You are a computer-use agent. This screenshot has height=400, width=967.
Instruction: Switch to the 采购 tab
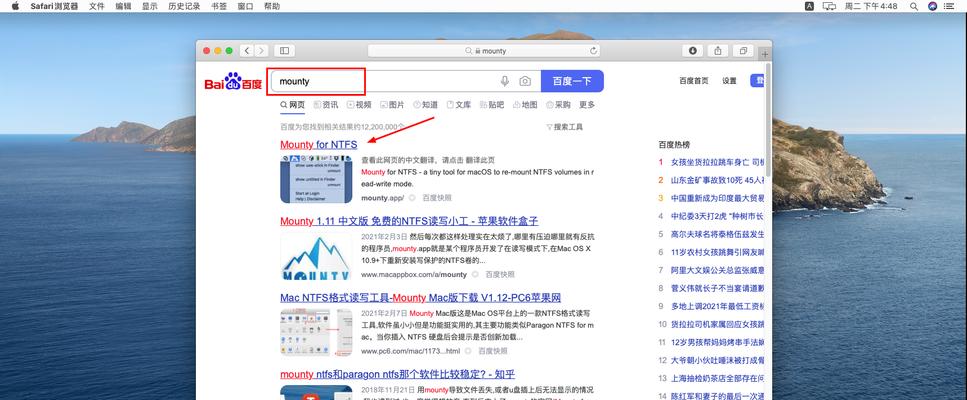point(559,105)
